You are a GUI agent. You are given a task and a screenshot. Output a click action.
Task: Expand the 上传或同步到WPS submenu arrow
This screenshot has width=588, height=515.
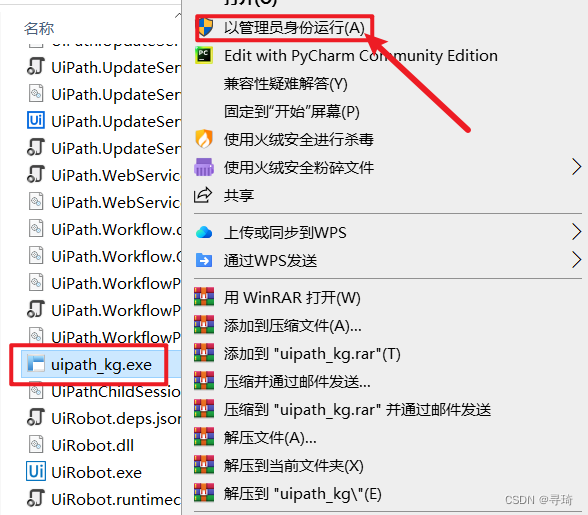[x=577, y=232]
